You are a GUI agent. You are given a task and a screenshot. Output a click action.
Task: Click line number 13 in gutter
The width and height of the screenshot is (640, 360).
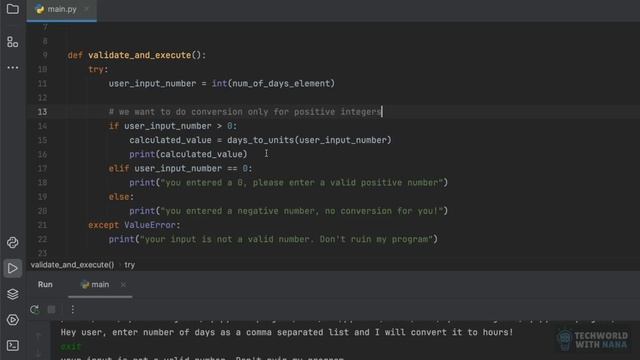(42, 112)
